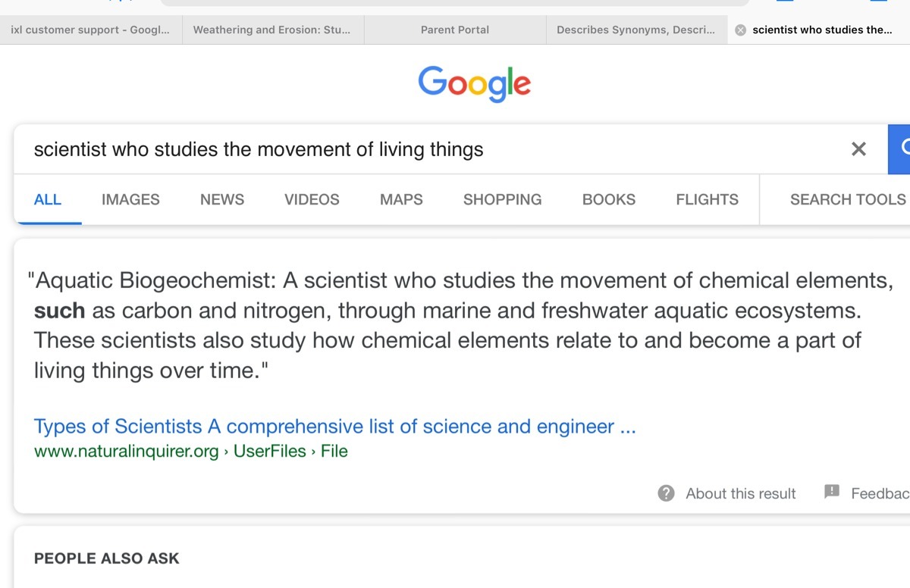This screenshot has width=910, height=588.
Task: Clear the search box with X icon
Action: (x=858, y=149)
